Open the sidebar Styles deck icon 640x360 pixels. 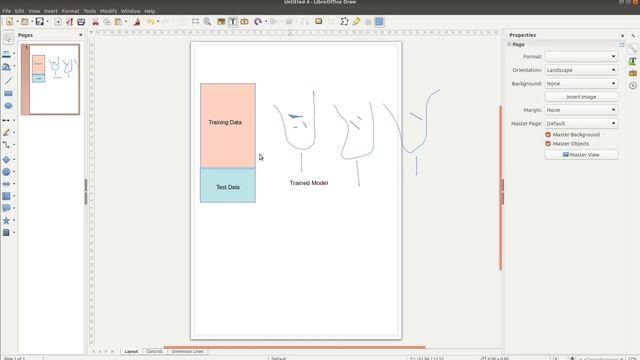633,61
